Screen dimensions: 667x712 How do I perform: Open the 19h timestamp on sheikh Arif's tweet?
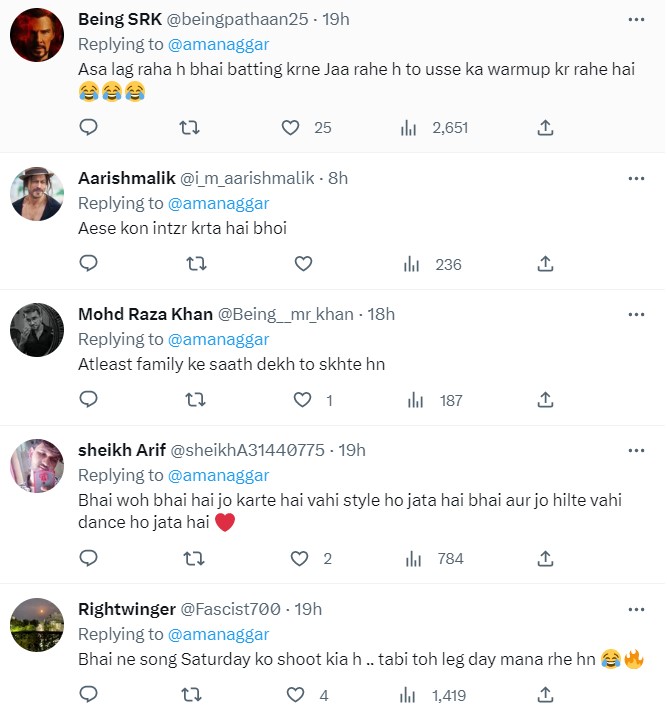[352, 451]
